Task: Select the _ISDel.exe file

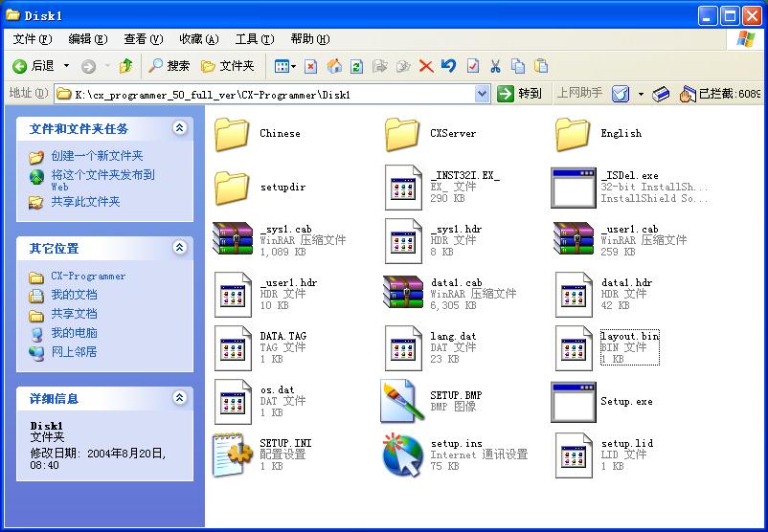Action: point(629,187)
